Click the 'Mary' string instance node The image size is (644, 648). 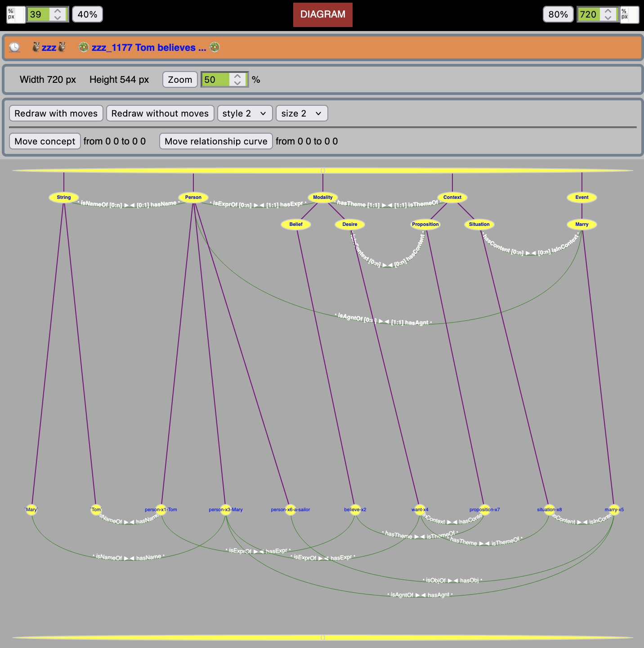(x=31, y=509)
